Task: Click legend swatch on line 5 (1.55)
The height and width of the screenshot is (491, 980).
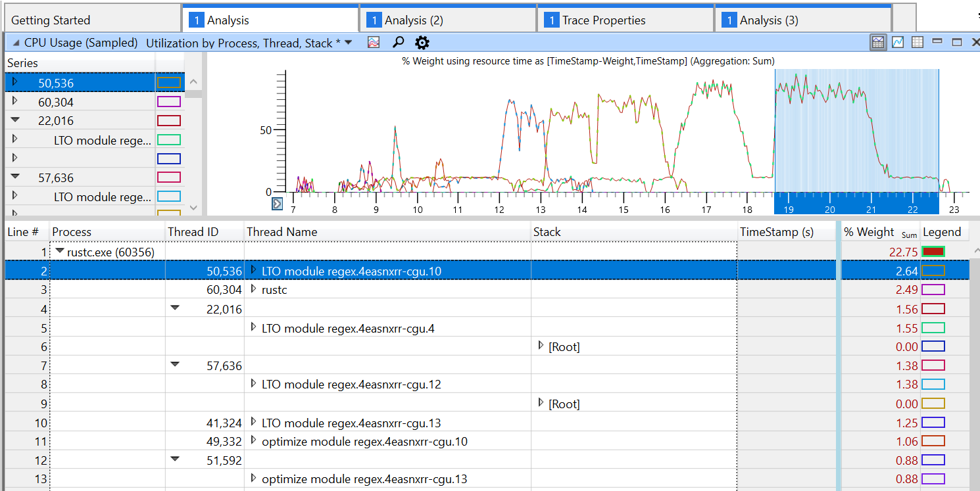Action: coord(933,328)
